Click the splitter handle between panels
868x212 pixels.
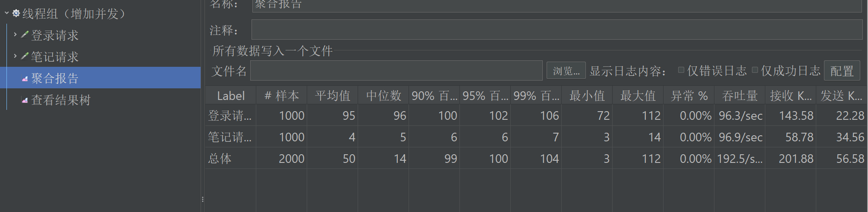202,199
